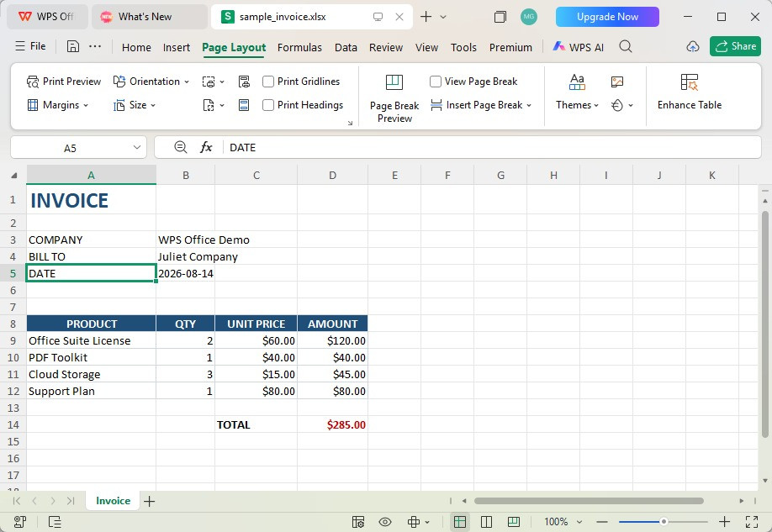The image size is (772, 532).
Task: Open the new tab plus button
Action: (x=426, y=17)
